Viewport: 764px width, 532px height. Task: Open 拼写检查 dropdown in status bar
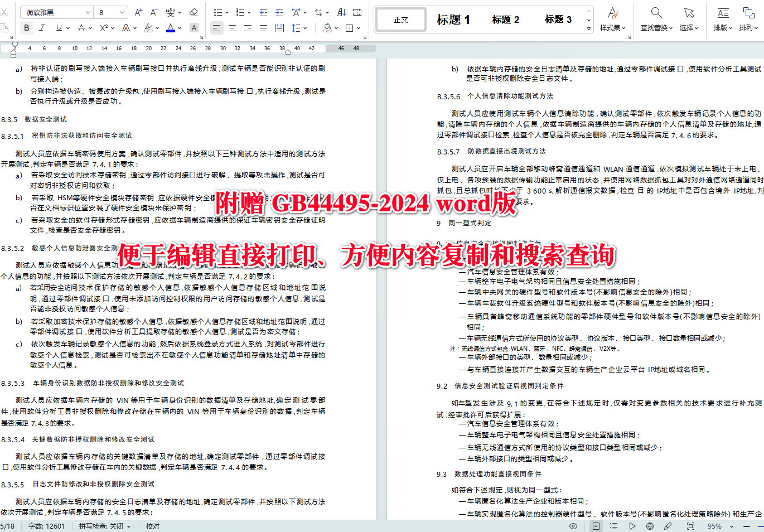(105, 526)
